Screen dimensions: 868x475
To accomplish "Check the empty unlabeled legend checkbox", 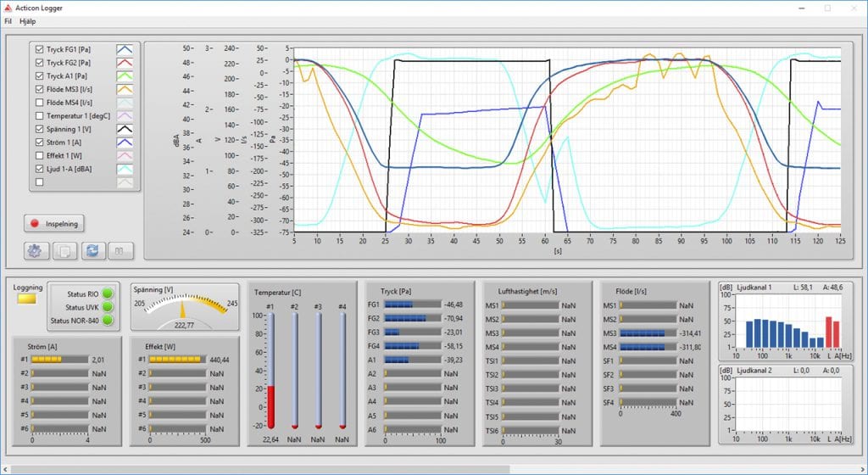I will [39, 182].
